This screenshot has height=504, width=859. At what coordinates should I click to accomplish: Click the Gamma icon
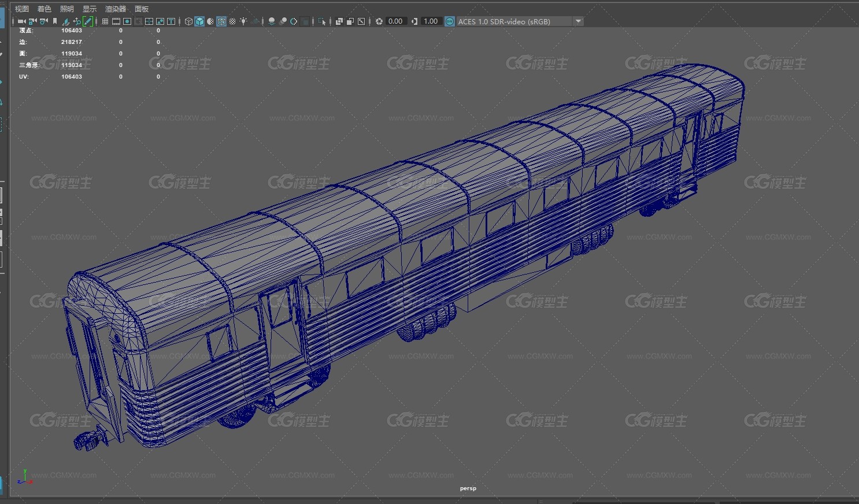[414, 21]
